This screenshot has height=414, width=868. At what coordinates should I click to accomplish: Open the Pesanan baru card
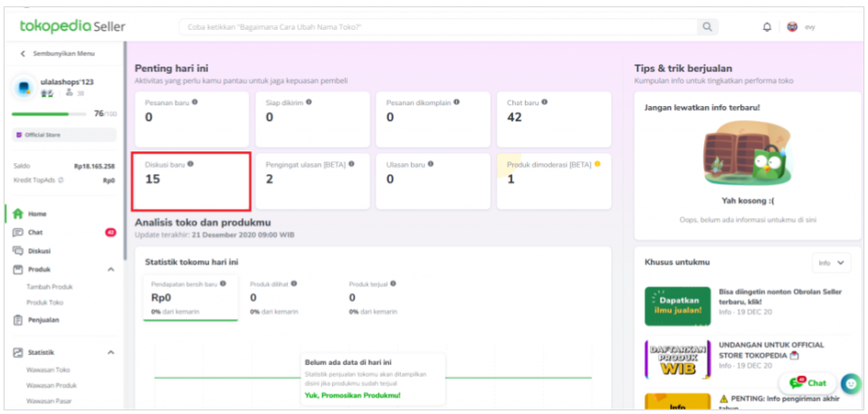192,120
